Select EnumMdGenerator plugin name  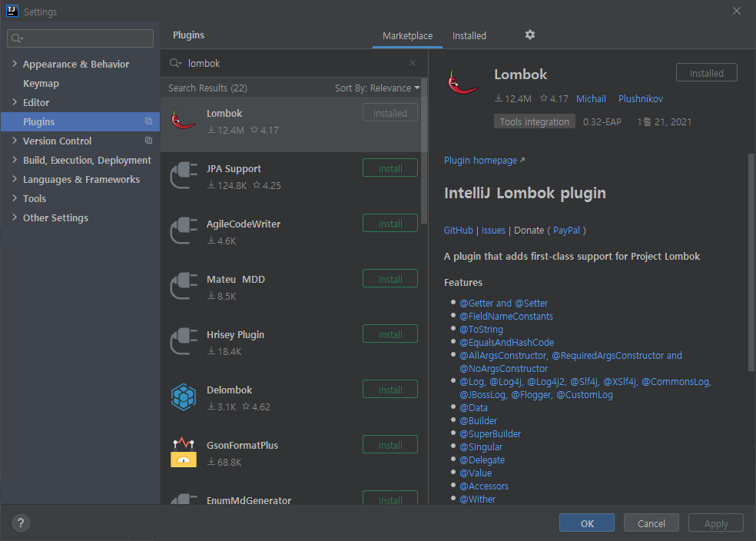pos(249,500)
